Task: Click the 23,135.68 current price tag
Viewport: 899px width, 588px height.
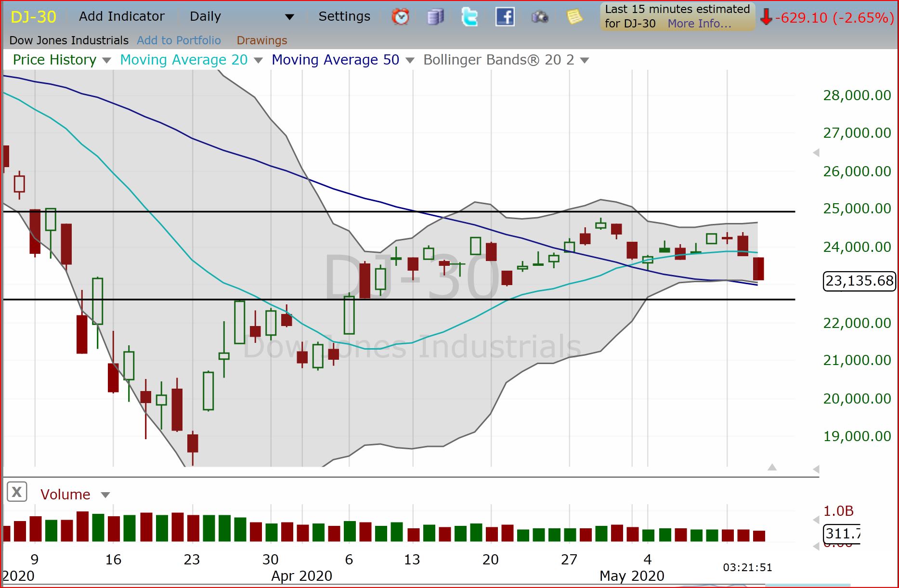Action: (x=860, y=281)
